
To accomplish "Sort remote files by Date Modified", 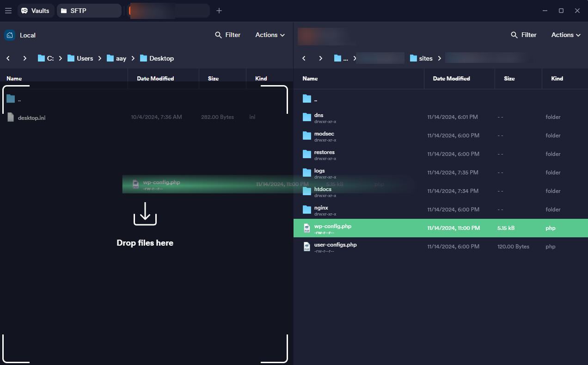I will (x=451, y=79).
